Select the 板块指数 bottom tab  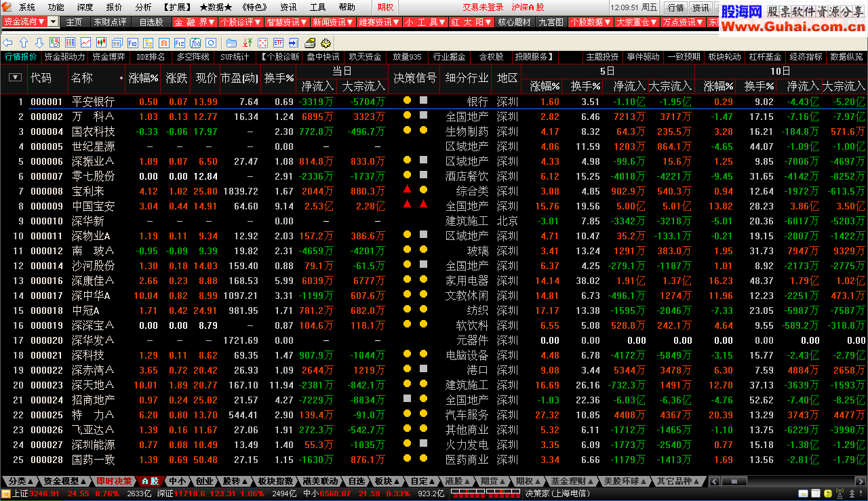(276, 481)
